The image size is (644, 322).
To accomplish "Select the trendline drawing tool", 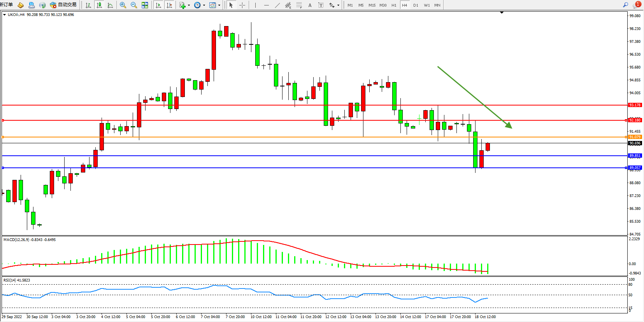I will [277, 5].
